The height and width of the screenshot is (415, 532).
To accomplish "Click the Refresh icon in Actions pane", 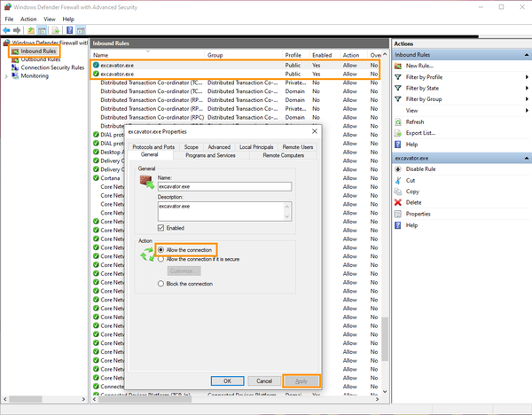I will point(398,121).
